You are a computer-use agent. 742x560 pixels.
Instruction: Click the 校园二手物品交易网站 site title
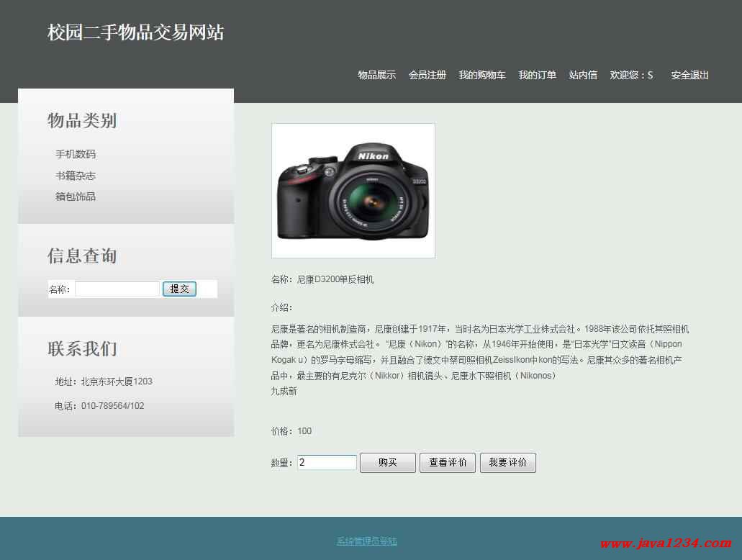point(135,32)
